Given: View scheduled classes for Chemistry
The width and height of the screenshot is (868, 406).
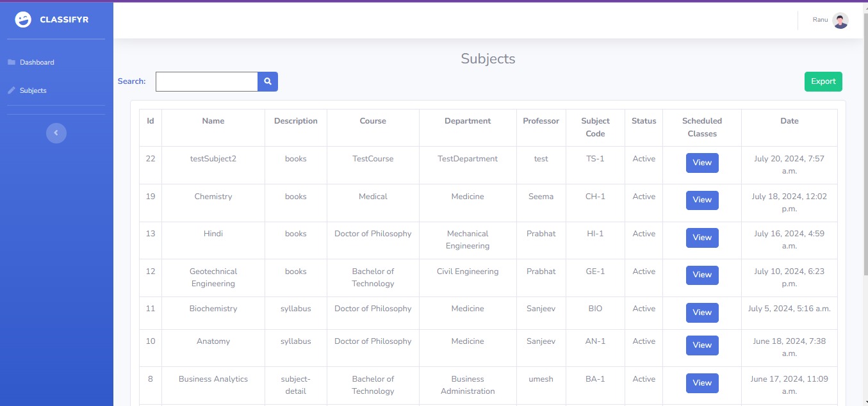Looking at the screenshot, I should (701, 200).
